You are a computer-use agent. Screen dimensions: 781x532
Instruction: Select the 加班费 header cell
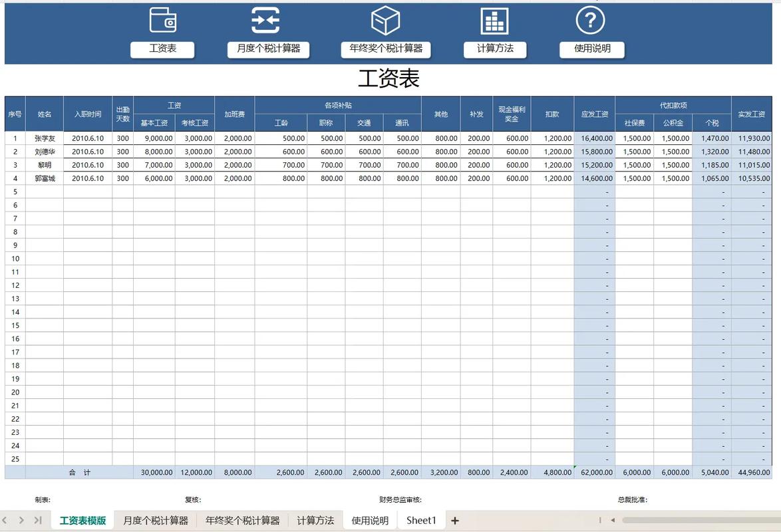coord(235,114)
